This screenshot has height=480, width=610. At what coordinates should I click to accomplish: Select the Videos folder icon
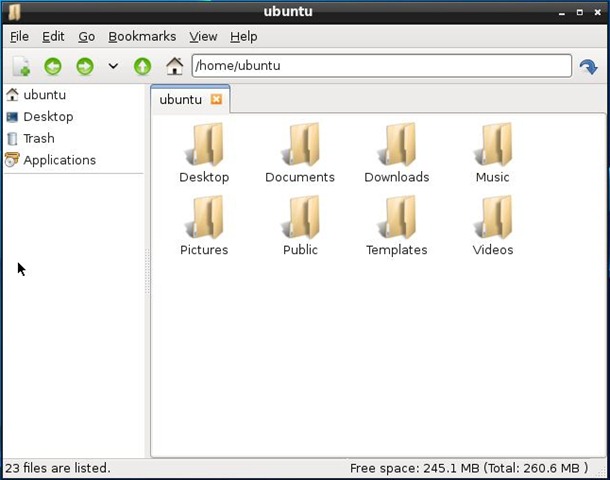point(493,217)
